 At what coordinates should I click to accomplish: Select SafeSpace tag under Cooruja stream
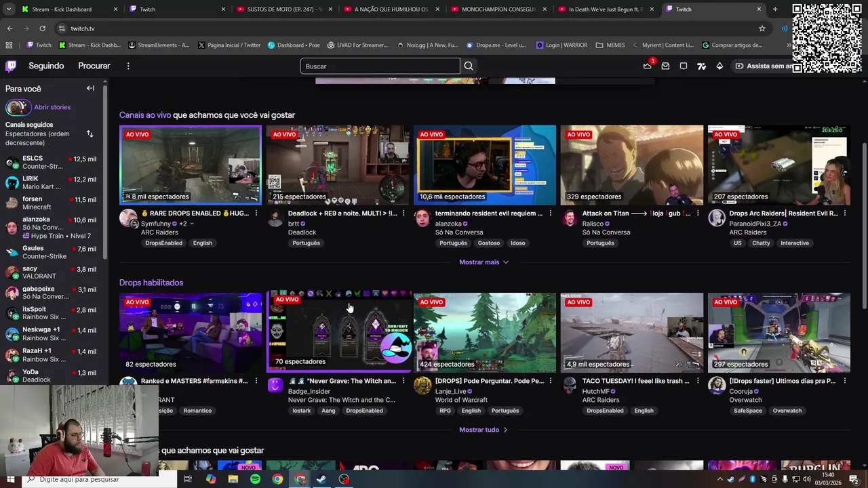tap(748, 411)
